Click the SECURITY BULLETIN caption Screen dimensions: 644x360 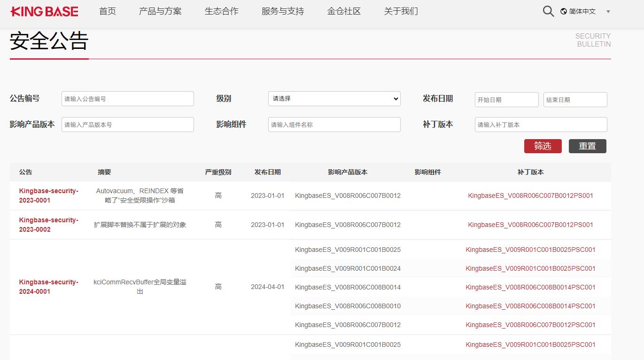[x=593, y=40]
